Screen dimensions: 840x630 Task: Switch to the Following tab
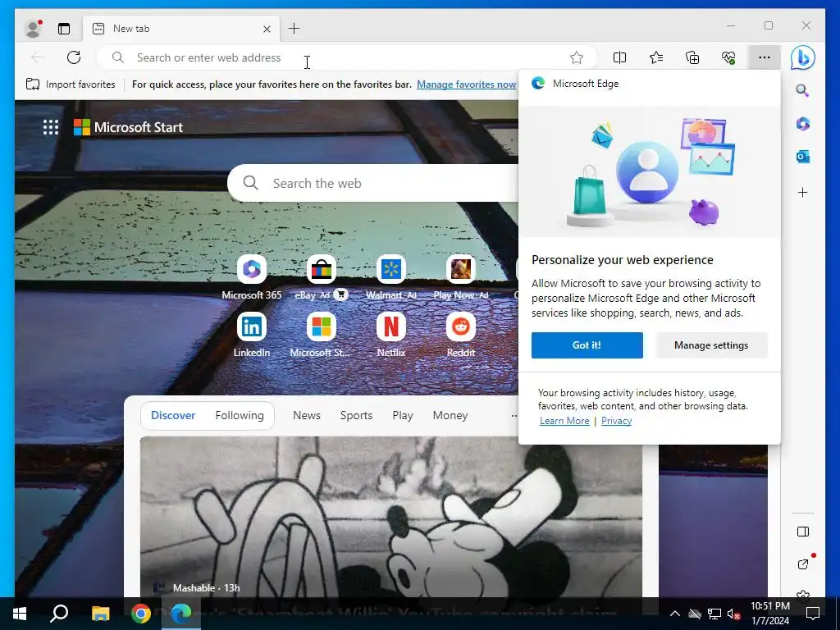(240, 415)
